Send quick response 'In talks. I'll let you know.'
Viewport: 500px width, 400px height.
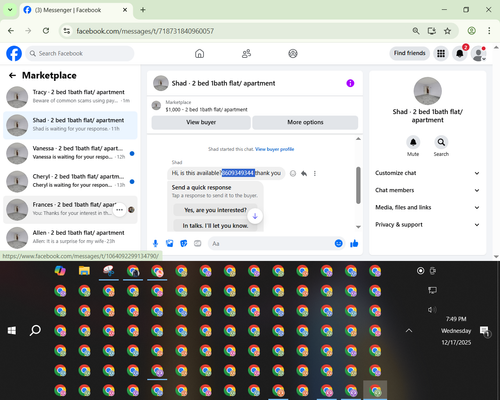coord(215,226)
